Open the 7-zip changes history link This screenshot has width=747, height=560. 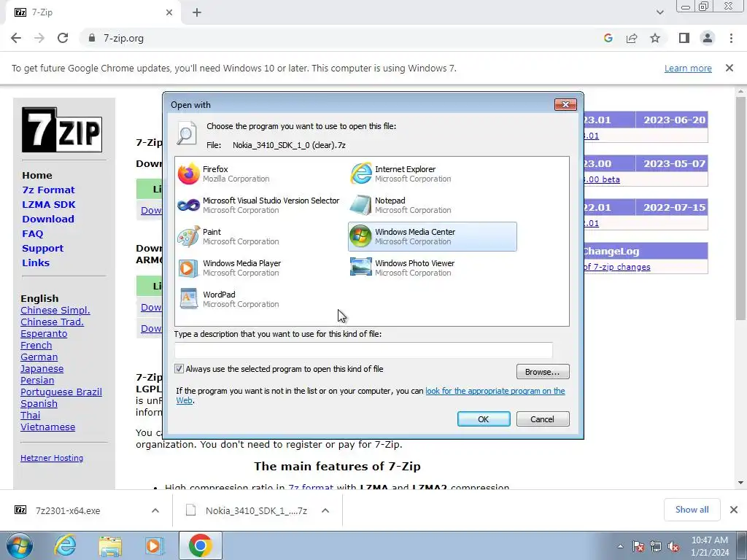tap(617, 267)
